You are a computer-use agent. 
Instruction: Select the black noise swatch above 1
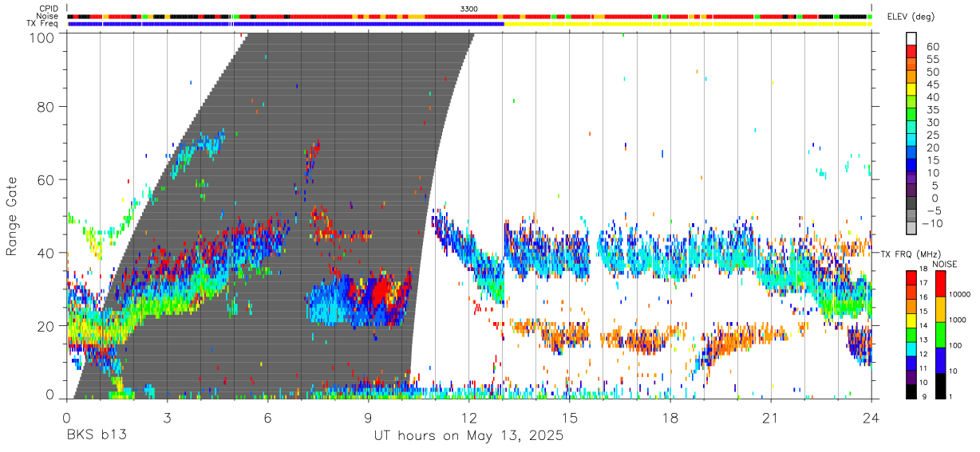pyautogui.click(x=940, y=386)
